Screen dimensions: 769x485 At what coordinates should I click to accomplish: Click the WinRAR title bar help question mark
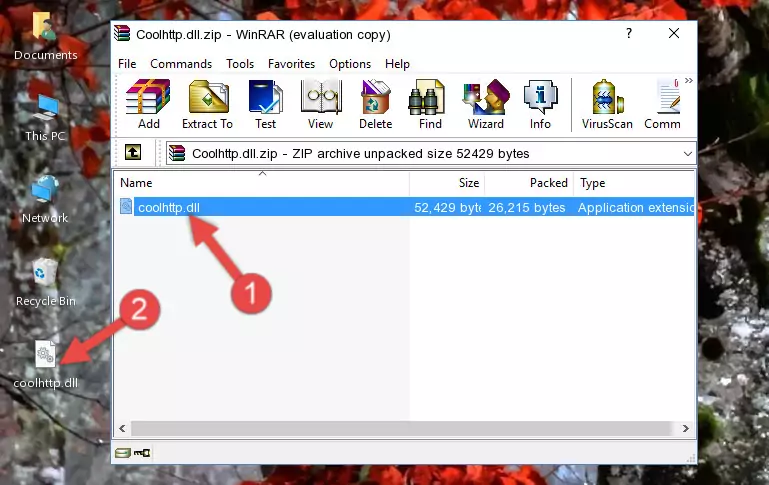coord(629,33)
